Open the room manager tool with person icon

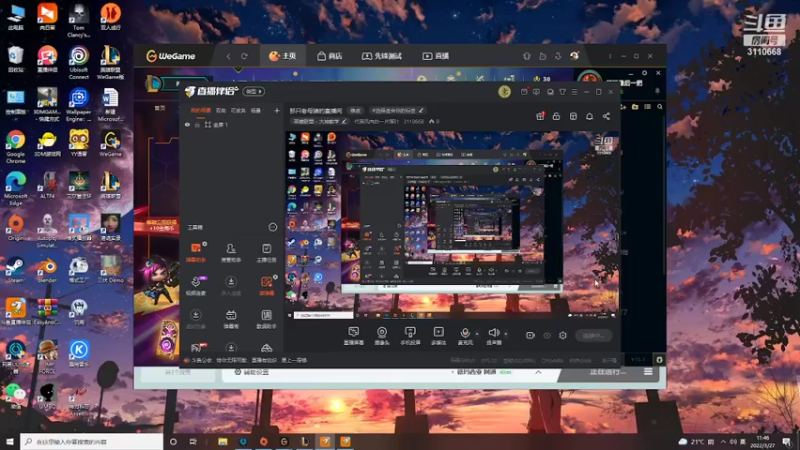231,252
